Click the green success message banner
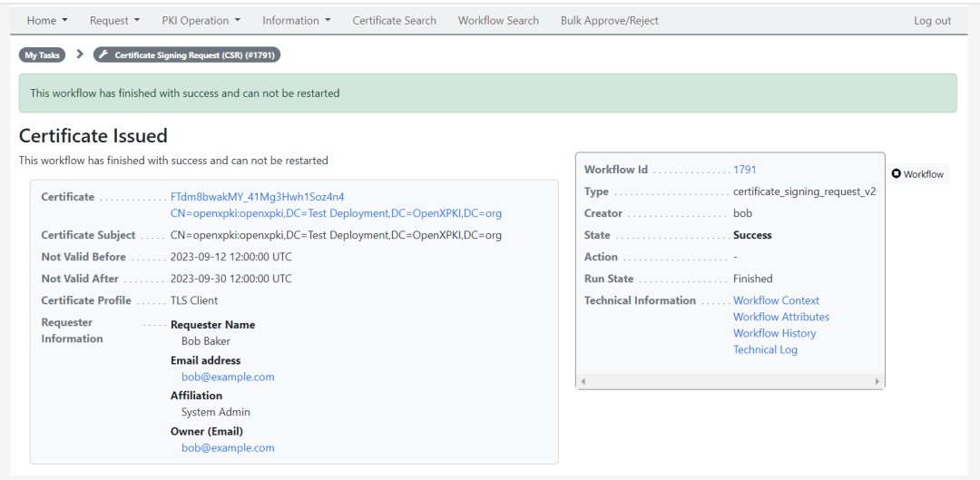This screenshot has height=480, width=980. click(x=487, y=93)
